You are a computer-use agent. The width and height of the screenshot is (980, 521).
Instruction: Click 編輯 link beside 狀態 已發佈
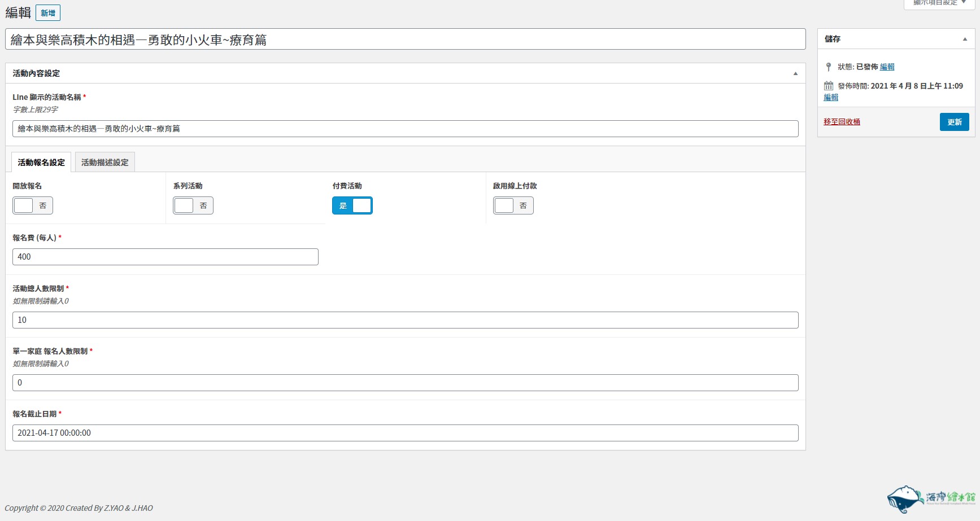(x=887, y=67)
